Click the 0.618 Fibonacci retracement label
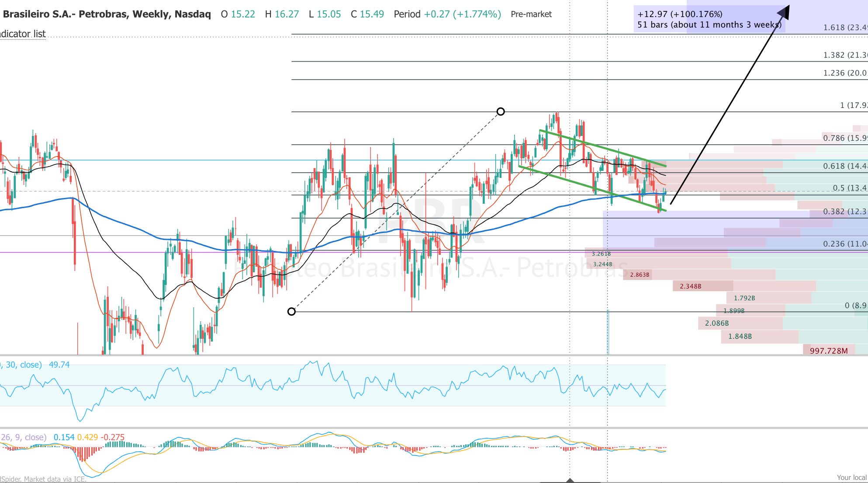This screenshot has width=868, height=483. pyautogui.click(x=845, y=166)
